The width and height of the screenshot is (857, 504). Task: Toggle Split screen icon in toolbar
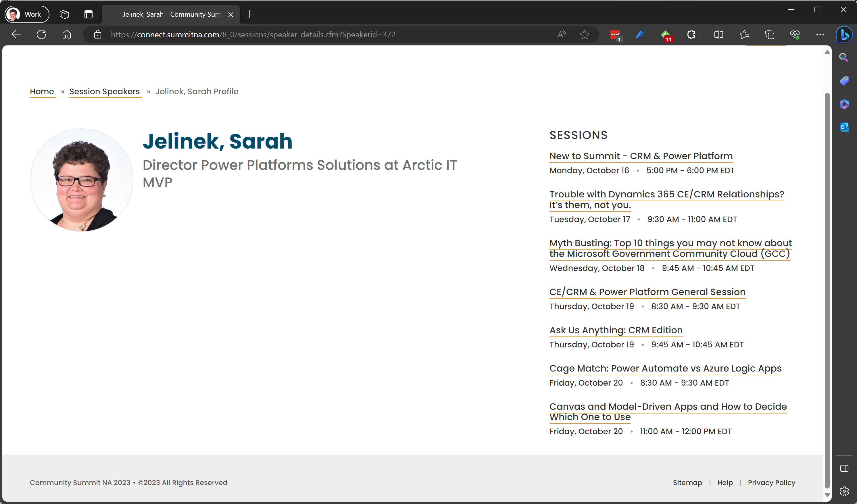(x=718, y=34)
